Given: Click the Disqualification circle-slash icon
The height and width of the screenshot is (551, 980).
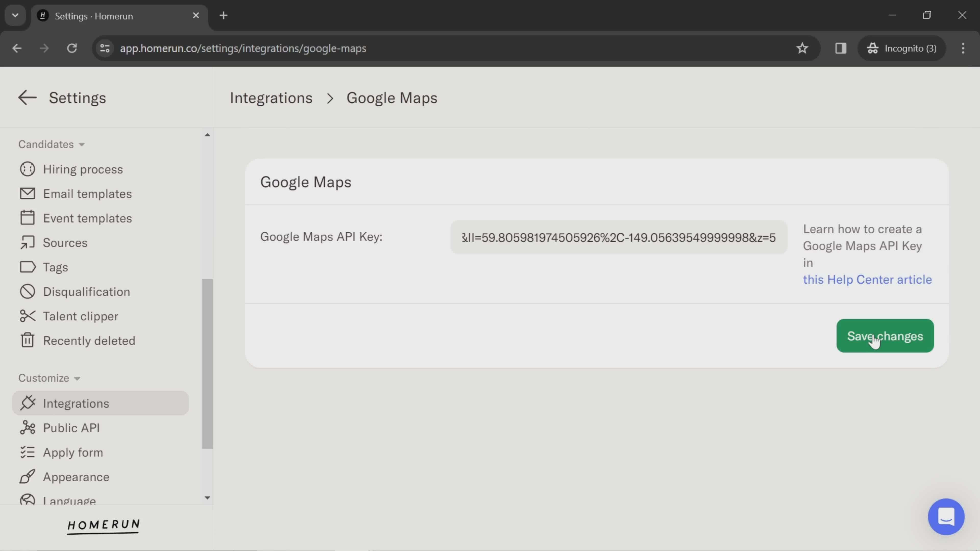Looking at the screenshot, I should click(27, 292).
